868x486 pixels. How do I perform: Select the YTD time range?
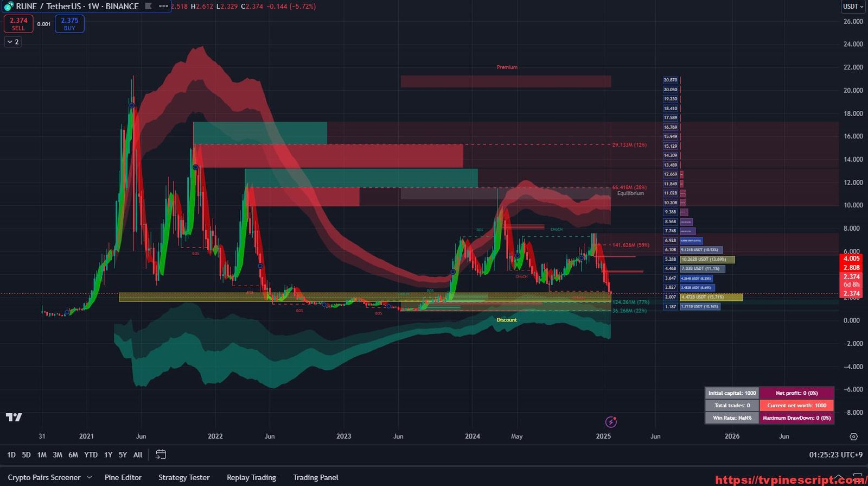[x=91, y=455]
